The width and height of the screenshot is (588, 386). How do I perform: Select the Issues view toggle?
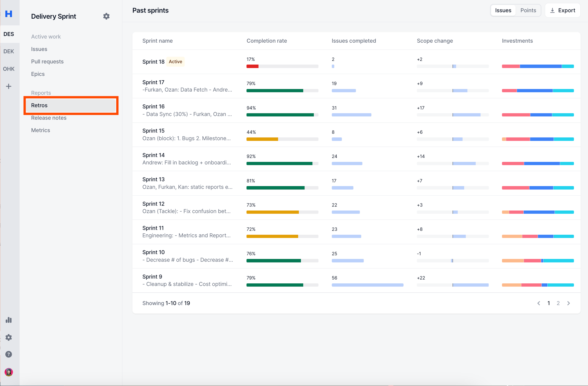click(503, 10)
